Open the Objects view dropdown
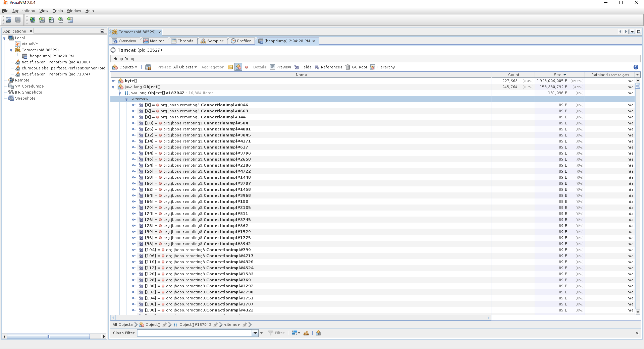Screen dimensions: 644x349 pyautogui.click(x=125, y=67)
